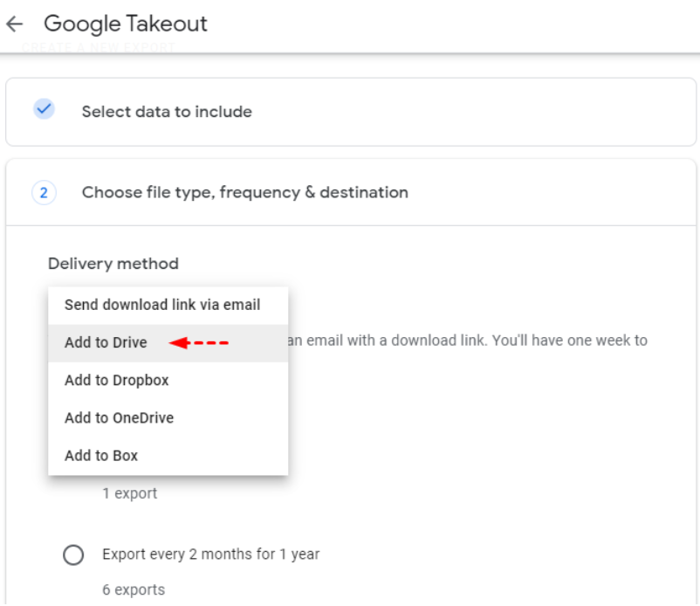Viewport: 700px width, 606px height.
Task: Click the 'Select data to include' title text
Action: click(167, 112)
